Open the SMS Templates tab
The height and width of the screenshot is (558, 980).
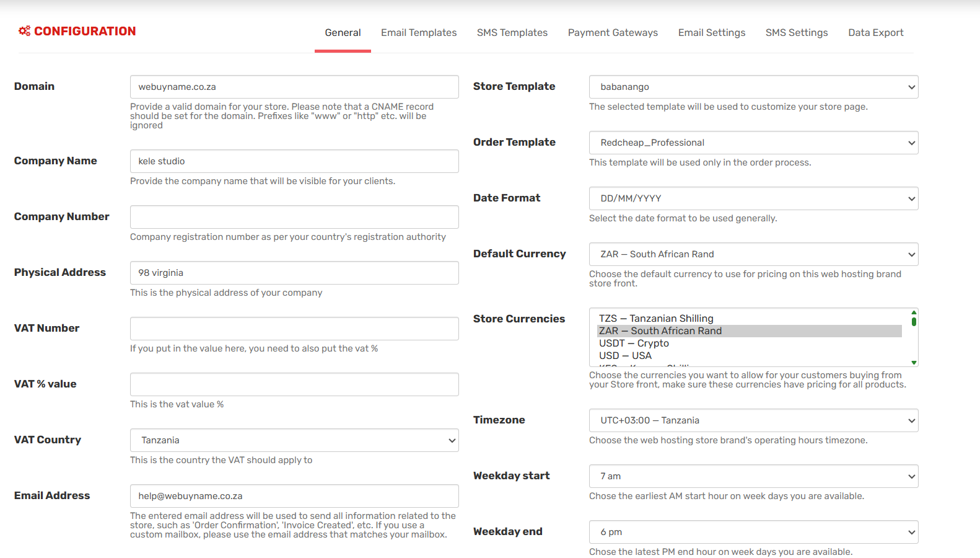click(x=512, y=33)
